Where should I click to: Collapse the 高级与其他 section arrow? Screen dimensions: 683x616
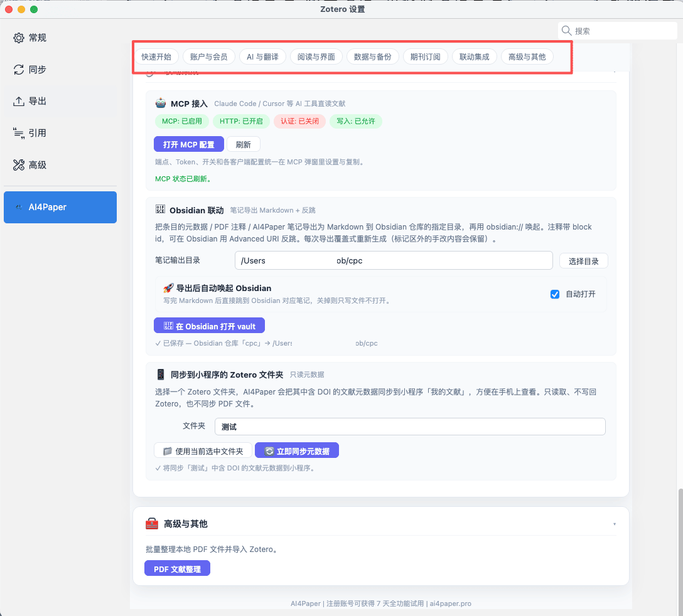pos(614,524)
